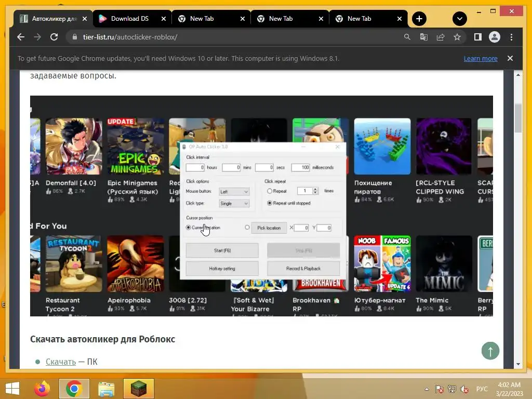Image resolution: width=532 pixels, height=399 pixels.
Task: Open the Apeirophobia game thumbnail
Action: click(x=136, y=263)
